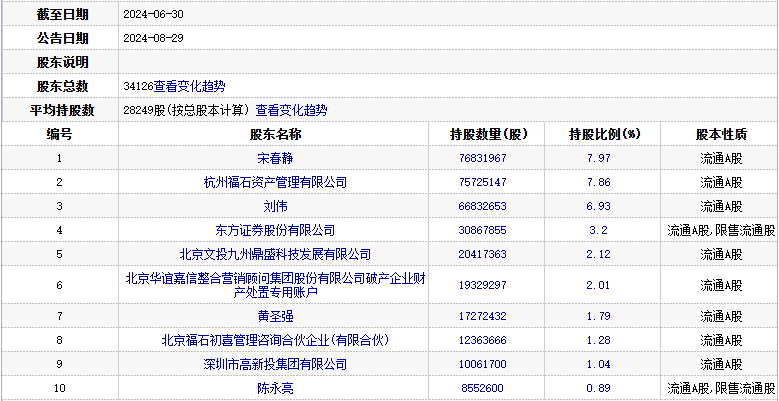
Task: Select the 2024-08-29 公告日期 value
Action: point(155,39)
